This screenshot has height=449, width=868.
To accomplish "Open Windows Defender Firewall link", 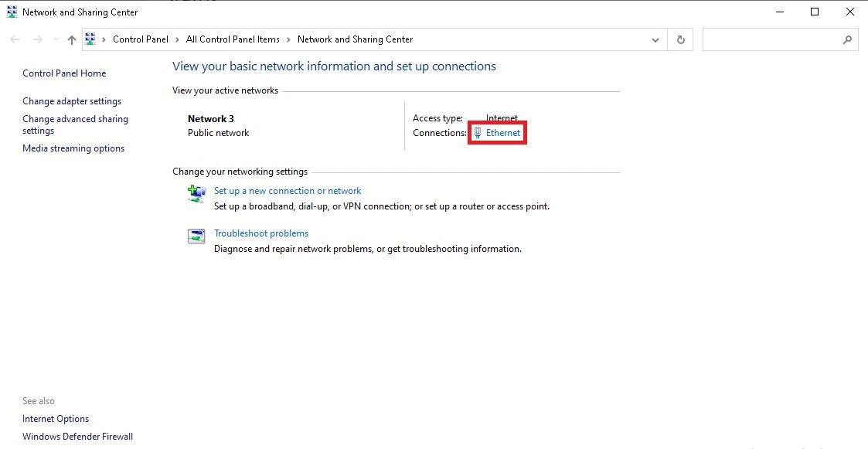I will click(x=77, y=437).
